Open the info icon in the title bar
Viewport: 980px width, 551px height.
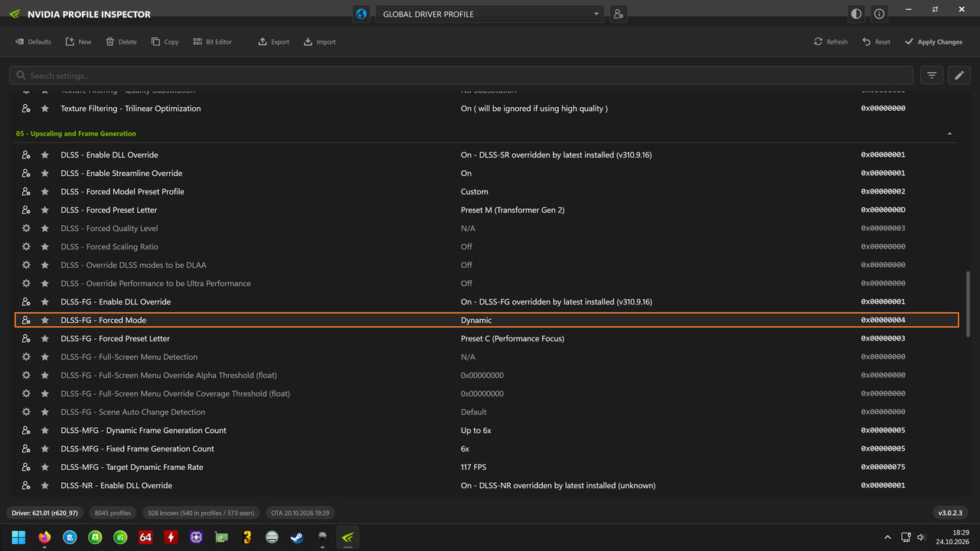[x=879, y=14]
